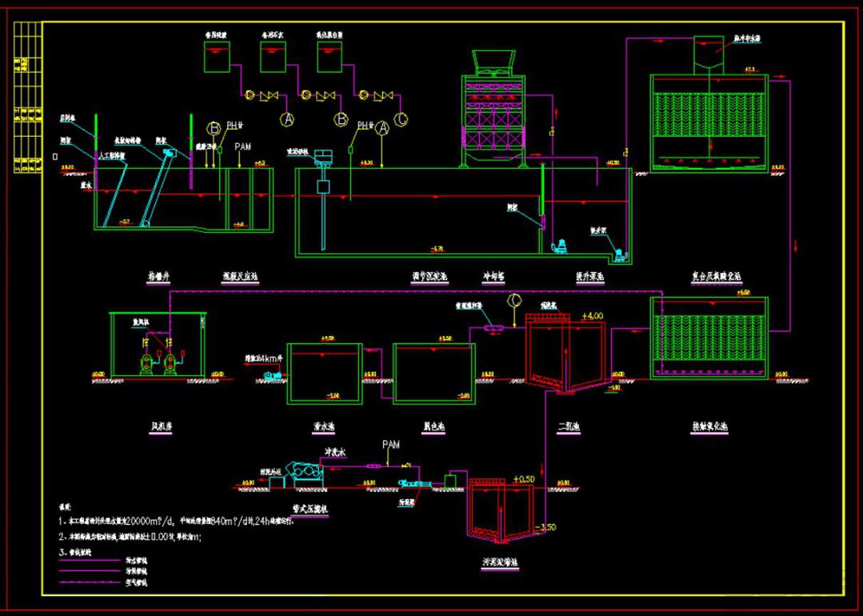Select the '污泥浓缩池' section title
This screenshot has width=863, height=616.
[x=501, y=563]
